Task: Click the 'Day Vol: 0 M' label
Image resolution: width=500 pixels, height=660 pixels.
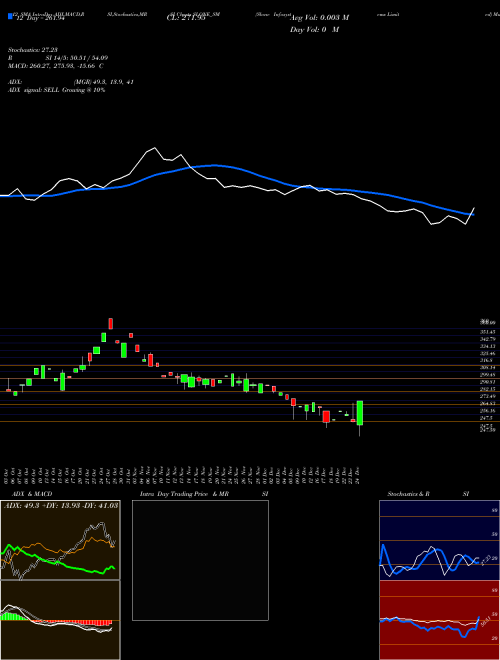Action: coord(314,30)
